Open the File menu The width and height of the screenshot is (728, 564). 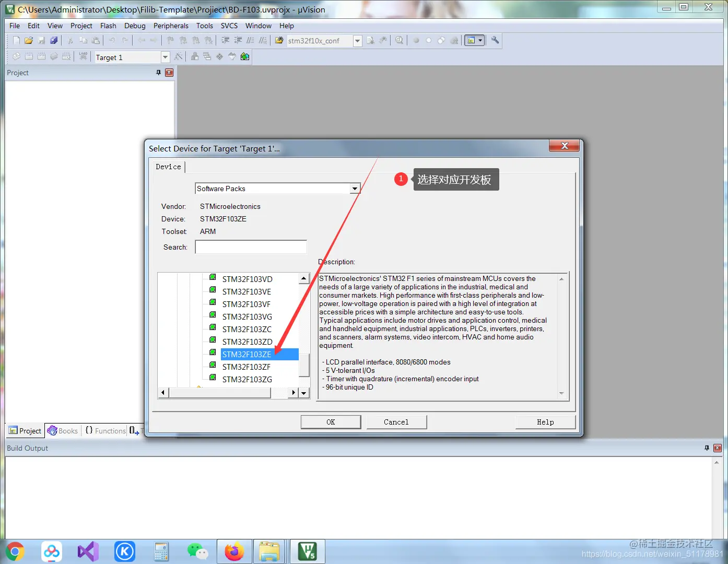coord(15,26)
